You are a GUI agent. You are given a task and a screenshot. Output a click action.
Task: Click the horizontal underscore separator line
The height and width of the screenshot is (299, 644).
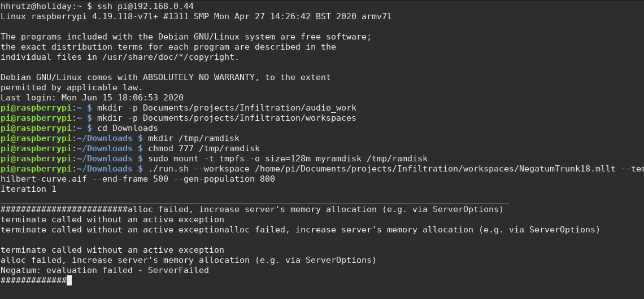tap(254, 201)
